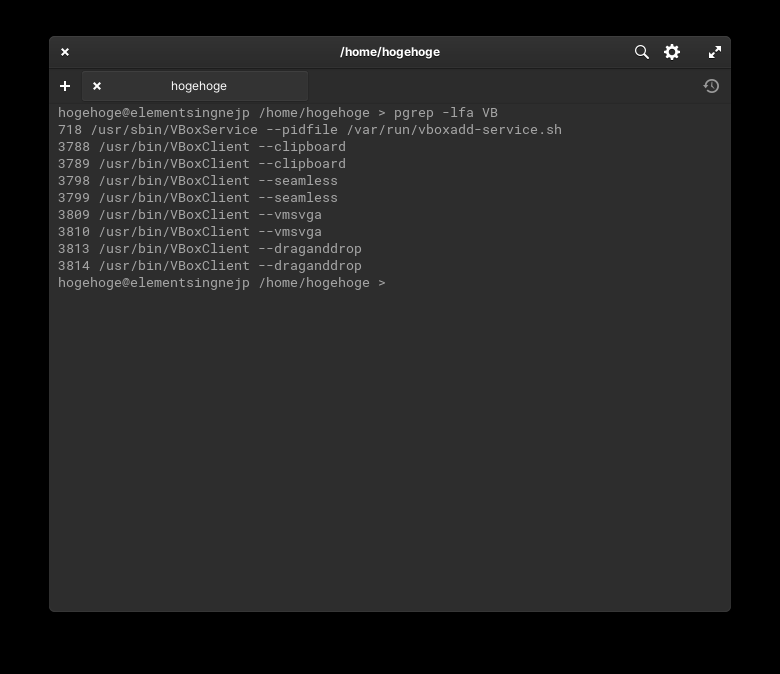780x674 pixels.
Task: Click '/var/run/vboxadd-service.sh' path text
Action: (x=454, y=130)
